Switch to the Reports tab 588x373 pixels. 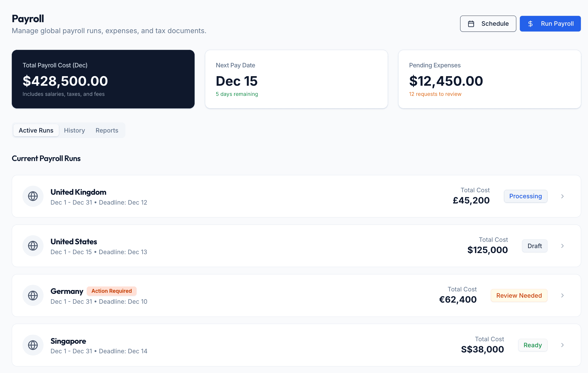[106, 130]
